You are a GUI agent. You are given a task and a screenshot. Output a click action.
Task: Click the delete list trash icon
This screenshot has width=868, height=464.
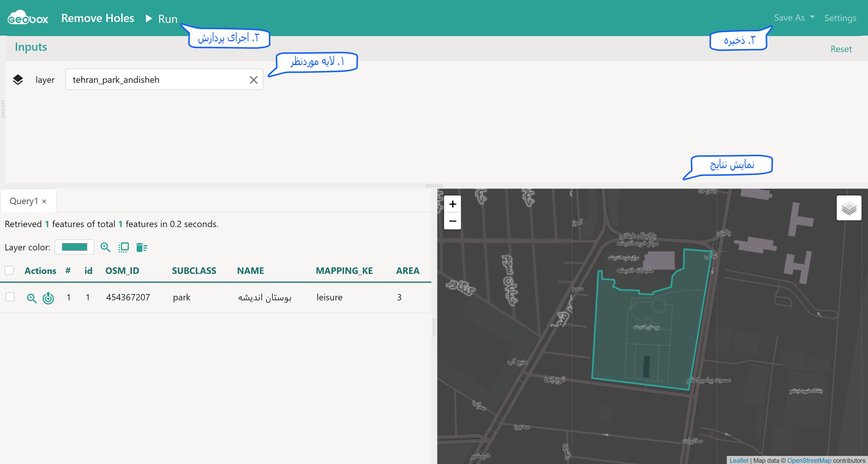point(141,247)
